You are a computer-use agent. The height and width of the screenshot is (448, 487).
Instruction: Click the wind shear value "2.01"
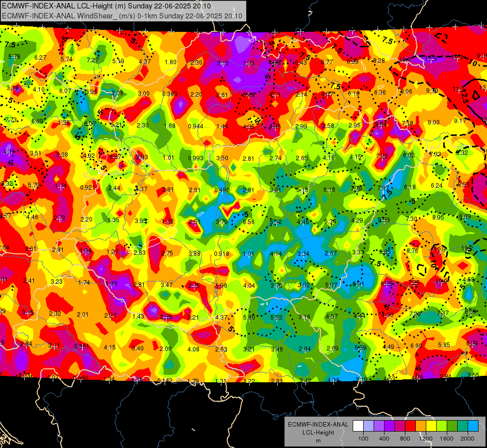[x=83, y=314]
